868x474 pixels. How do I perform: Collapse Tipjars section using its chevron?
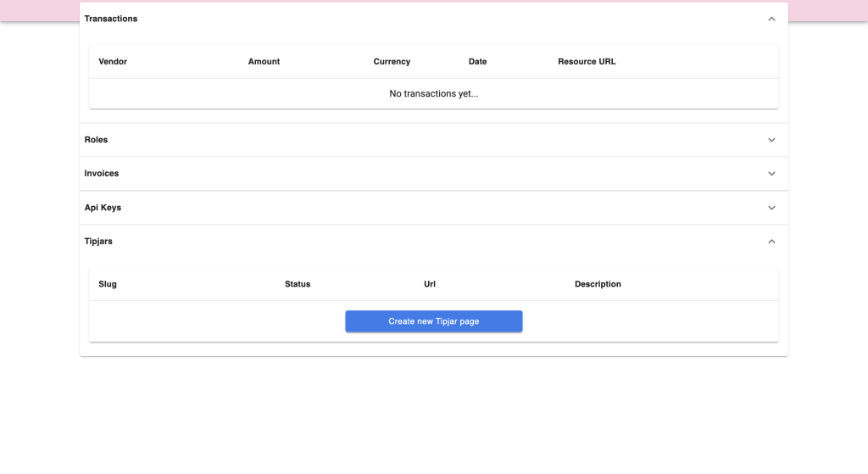point(771,242)
